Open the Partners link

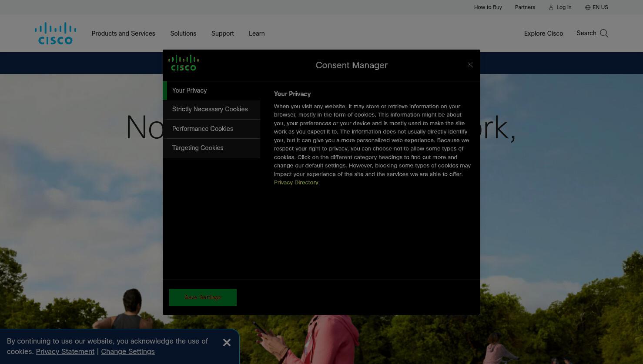[x=525, y=7]
